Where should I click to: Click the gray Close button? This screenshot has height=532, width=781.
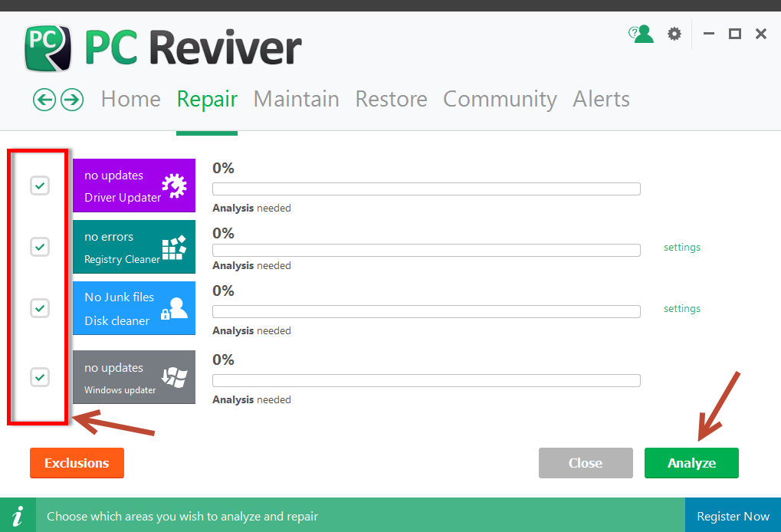pos(586,463)
